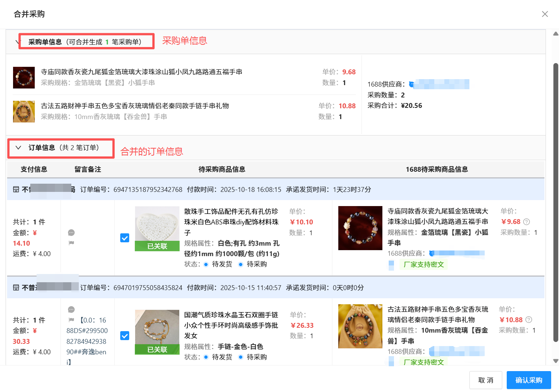
Task: Click the message bubble icon in first order
Action: point(71,233)
